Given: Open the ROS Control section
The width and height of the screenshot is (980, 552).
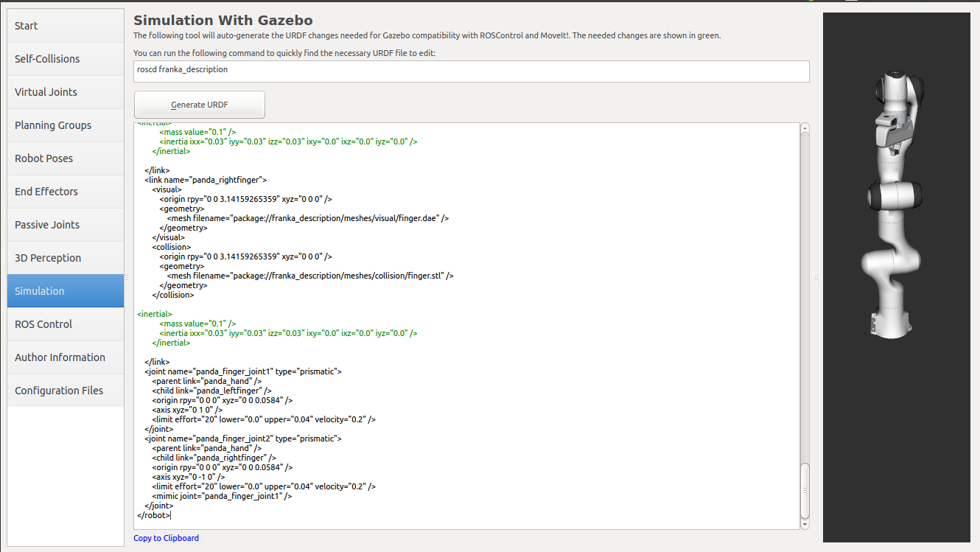Looking at the screenshot, I should tap(66, 324).
